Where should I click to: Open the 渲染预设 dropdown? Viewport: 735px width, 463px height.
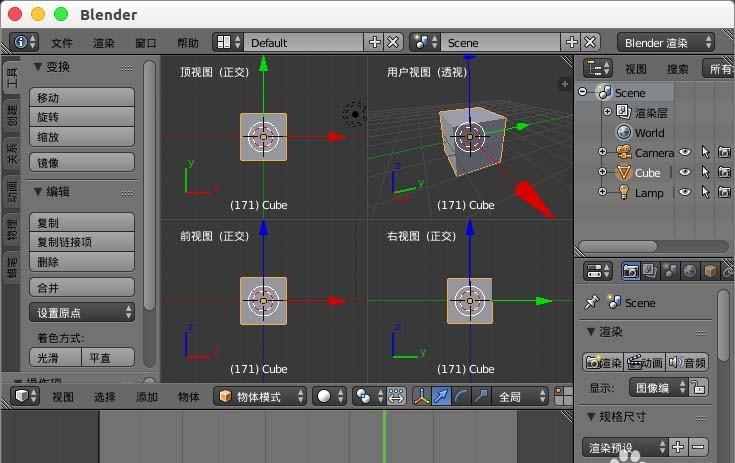(x=625, y=447)
